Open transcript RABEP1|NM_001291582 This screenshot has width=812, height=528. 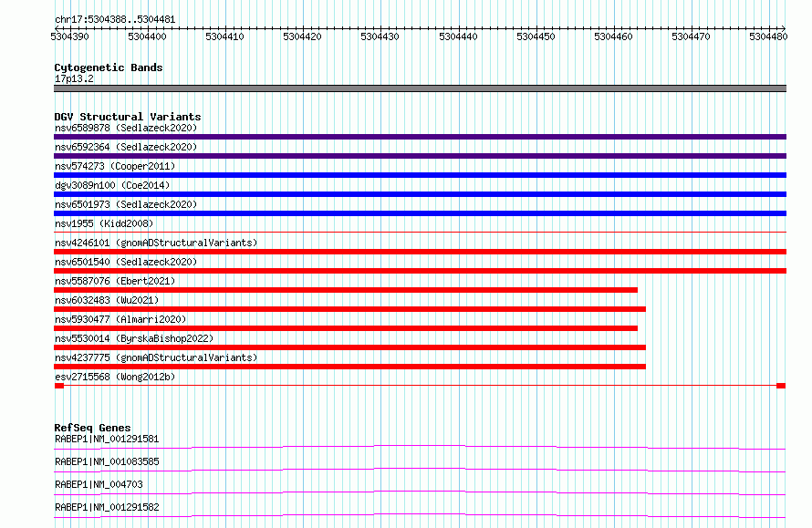107,507
